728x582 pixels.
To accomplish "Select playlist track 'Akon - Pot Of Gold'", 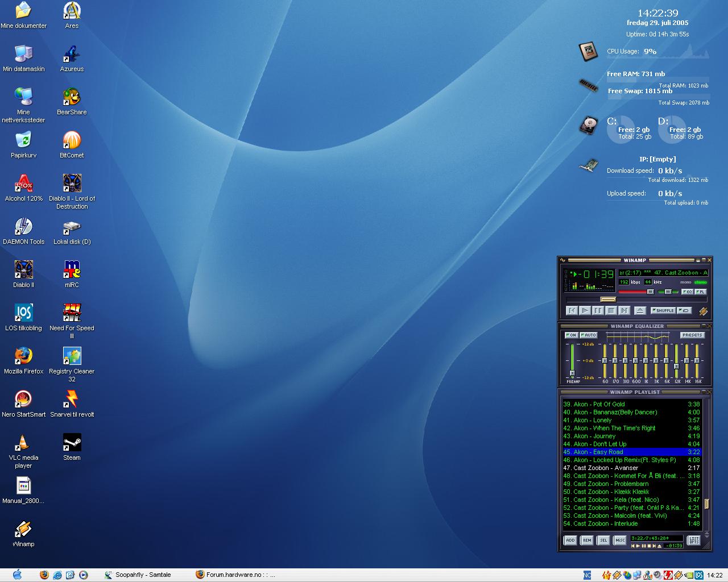I will [x=631, y=404].
